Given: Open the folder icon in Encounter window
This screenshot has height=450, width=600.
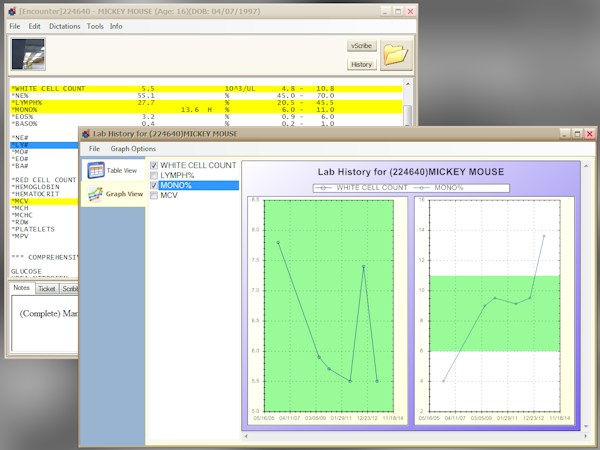Looking at the screenshot, I should pos(396,55).
